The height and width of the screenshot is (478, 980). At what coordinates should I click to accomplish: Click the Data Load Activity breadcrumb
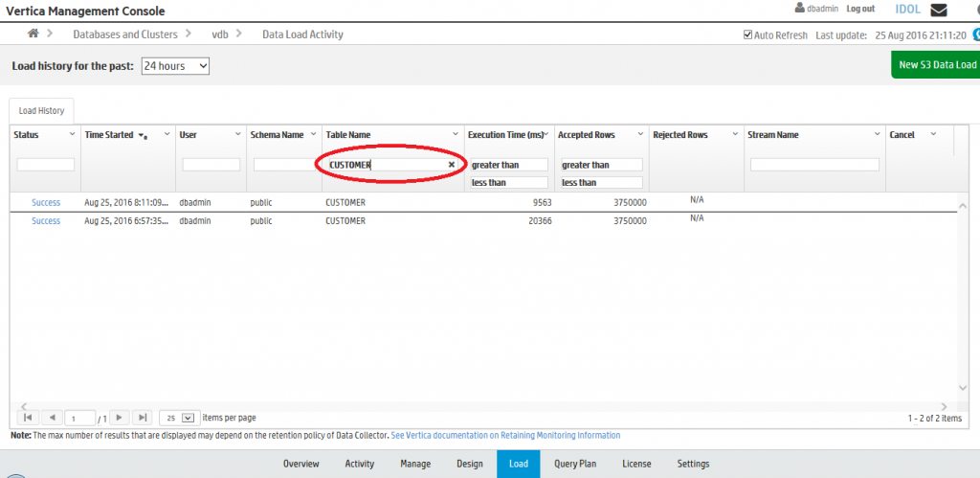coord(302,34)
